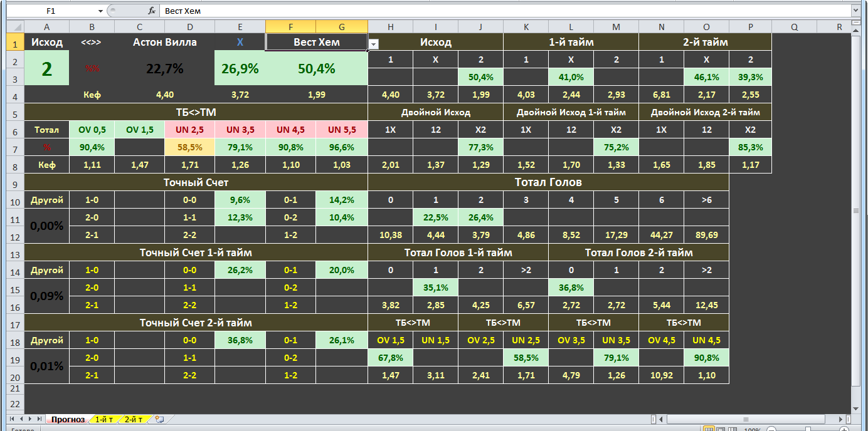Image resolution: width=868 pixels, height=431 pixels.
Task: Select row 1 header
Action: point(15,43)
